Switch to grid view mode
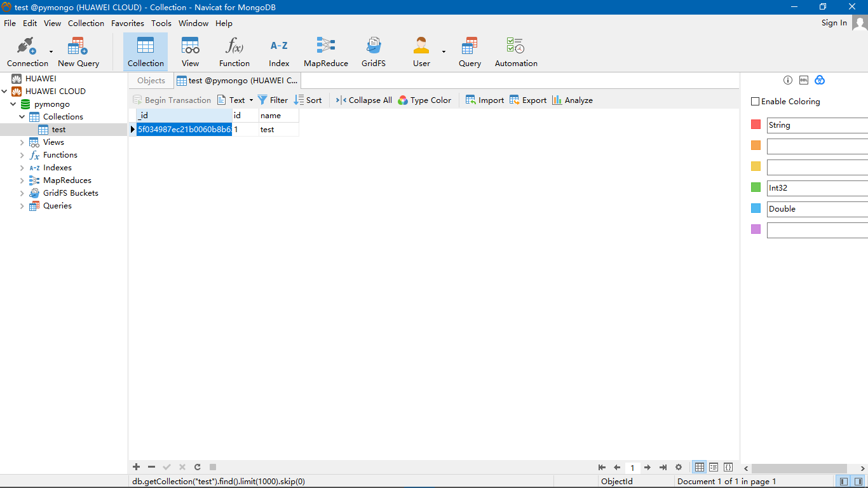 [700, 467]
